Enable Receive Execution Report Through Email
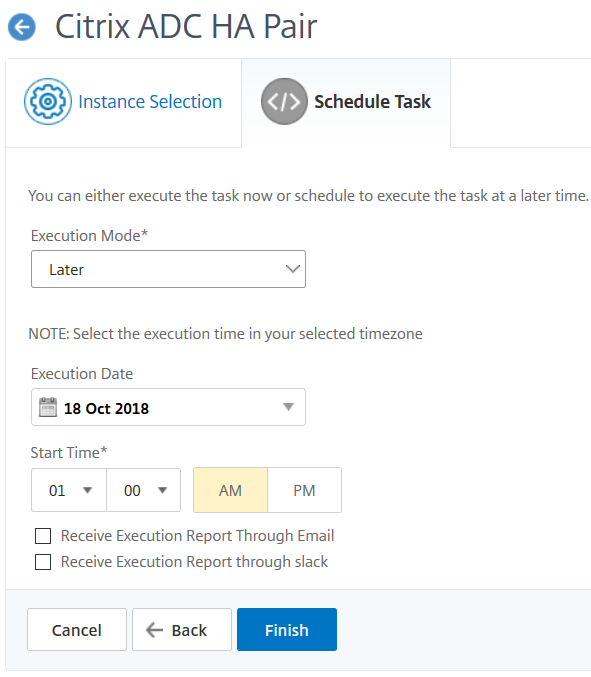591x677 pixels. coord(43,536)
